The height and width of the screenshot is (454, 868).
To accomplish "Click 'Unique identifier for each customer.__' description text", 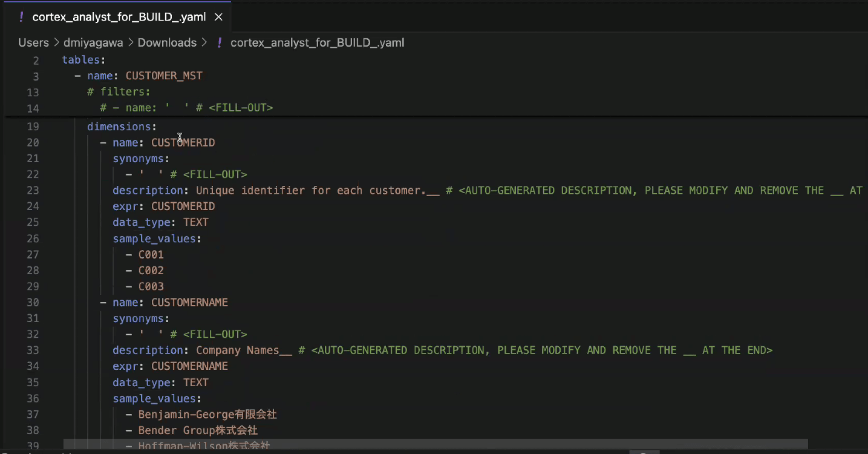I will (318, 190).
